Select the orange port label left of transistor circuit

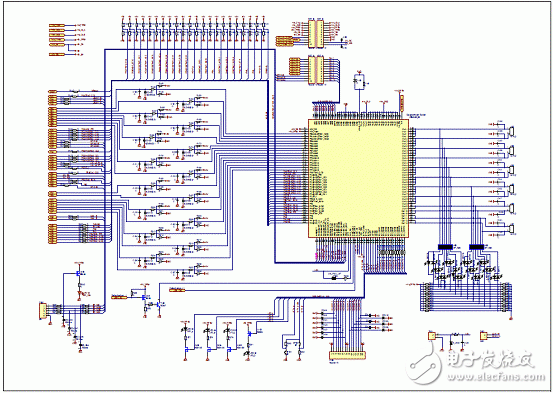(119, 297)
